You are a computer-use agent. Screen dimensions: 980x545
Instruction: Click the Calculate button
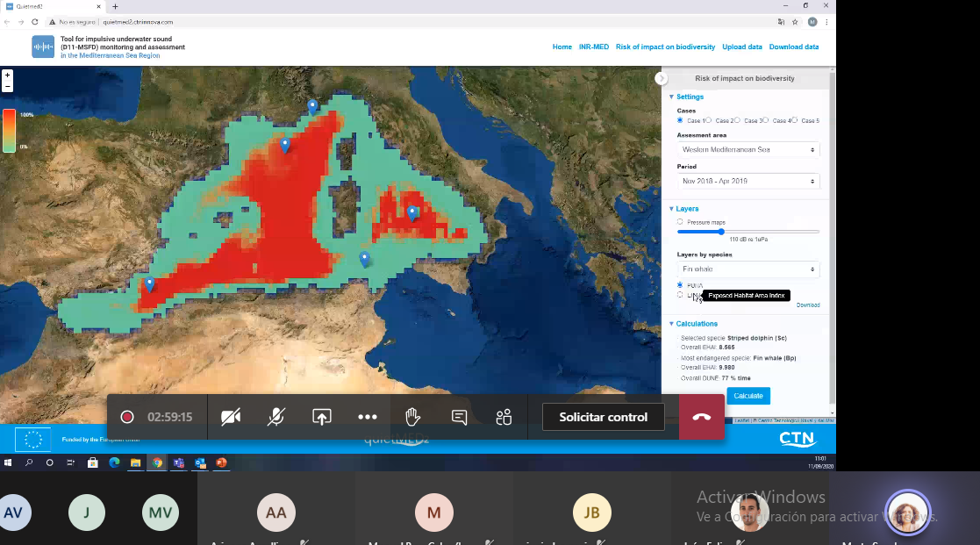[x=748, y=396]
